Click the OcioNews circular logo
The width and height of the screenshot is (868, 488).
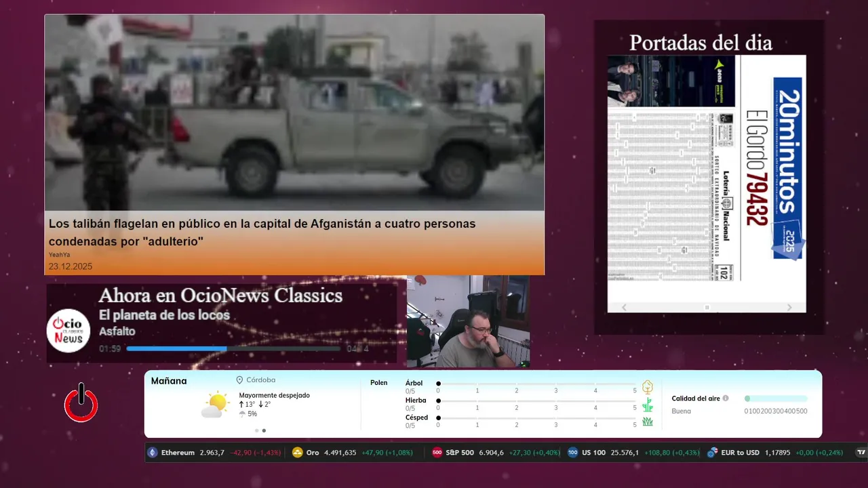[x=68, y=331]
